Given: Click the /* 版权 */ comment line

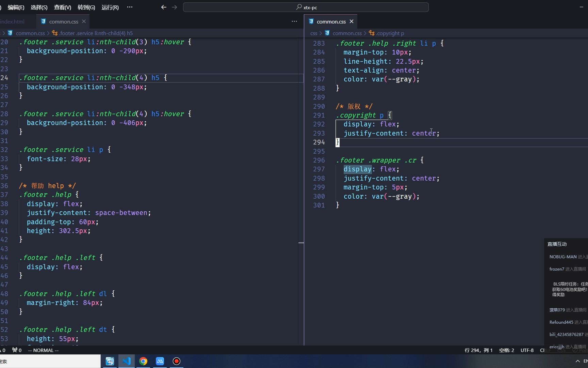Looking at the screenshot, I should click(x=354, y=106).
